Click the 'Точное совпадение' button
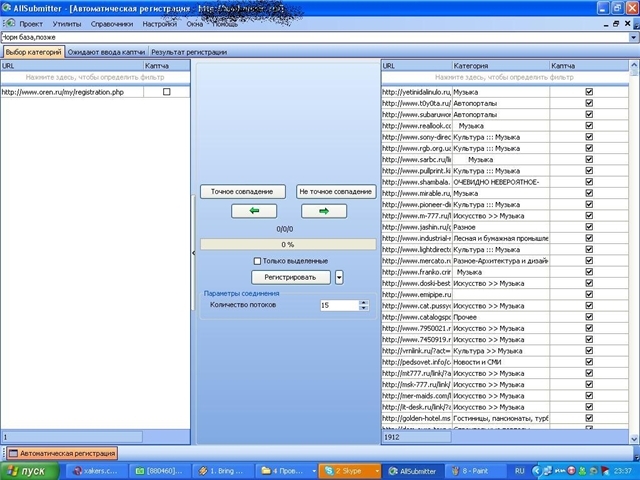 pyautogui.click(x=242, y=191)
